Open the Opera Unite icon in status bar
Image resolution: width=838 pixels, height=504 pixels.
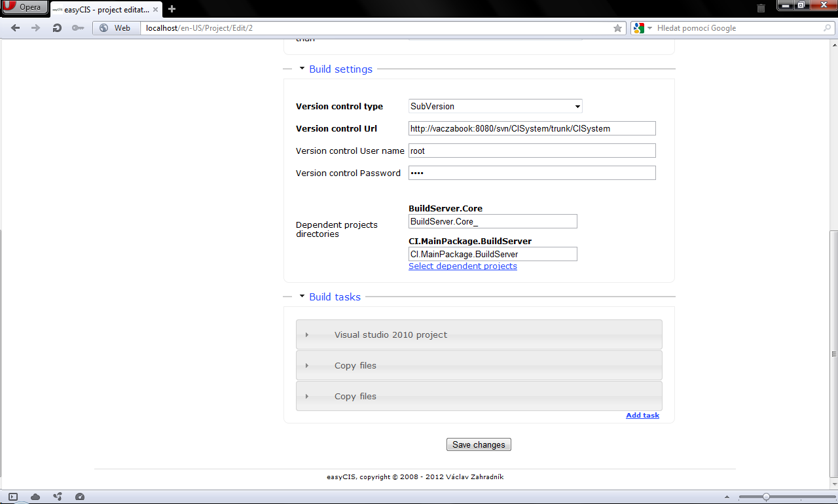58,497
